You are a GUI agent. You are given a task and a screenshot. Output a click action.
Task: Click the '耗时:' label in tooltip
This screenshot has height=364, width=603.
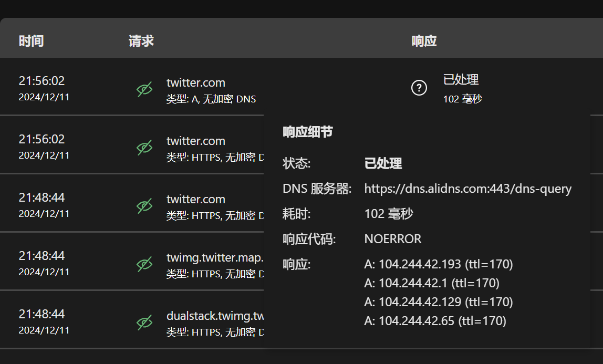[x=296, y=214]
